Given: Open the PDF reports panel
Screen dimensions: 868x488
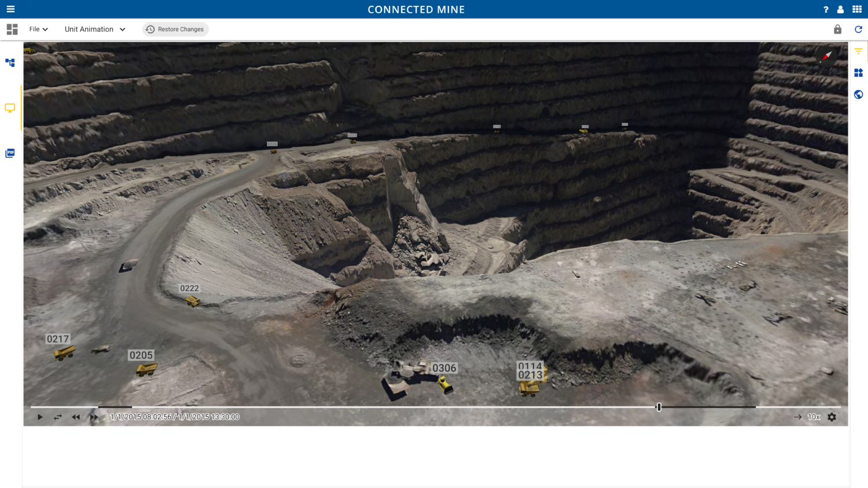Looking at the screenshot, I should [x=9, y=152].
